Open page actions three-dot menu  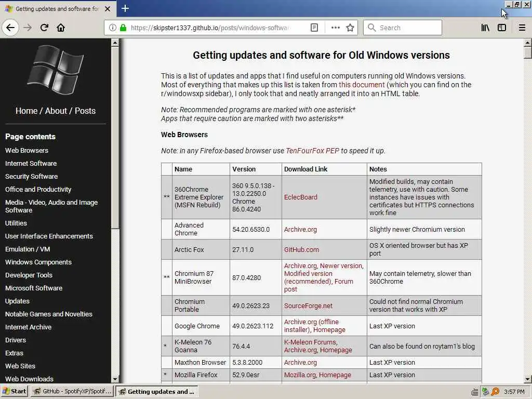point(335,28)
